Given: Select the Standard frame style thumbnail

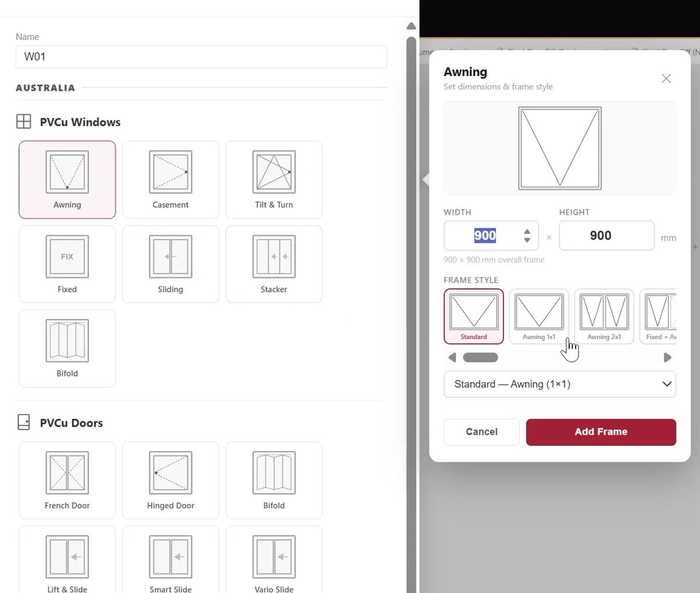Looking at the screenshot, I should click(x=474, y=316).
